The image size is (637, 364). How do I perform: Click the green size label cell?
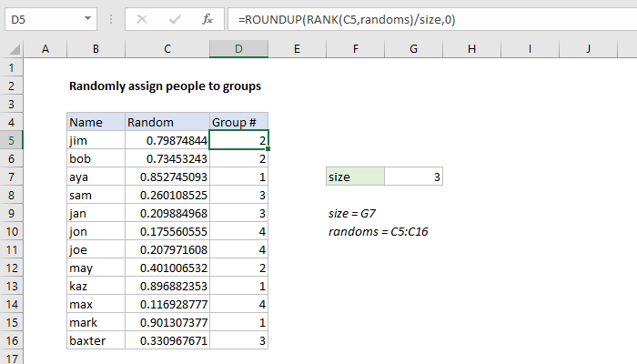tap(355, 177)
